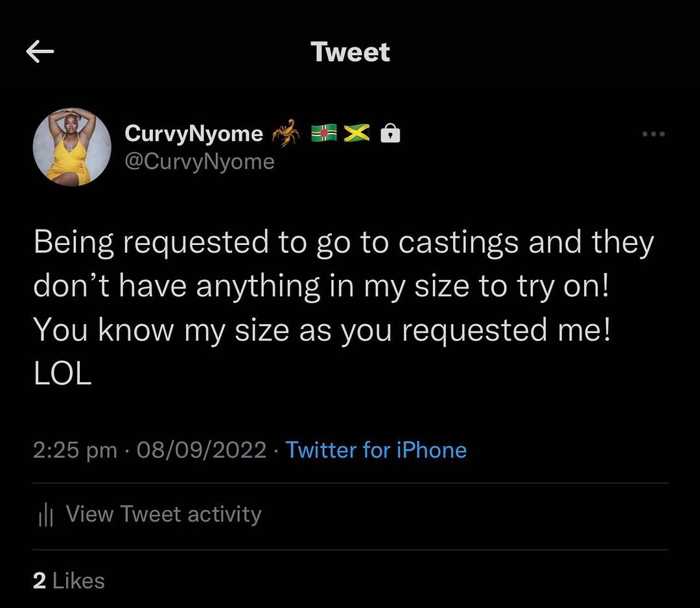Click the 2:25 pm timestamp

tap(75, 450)
